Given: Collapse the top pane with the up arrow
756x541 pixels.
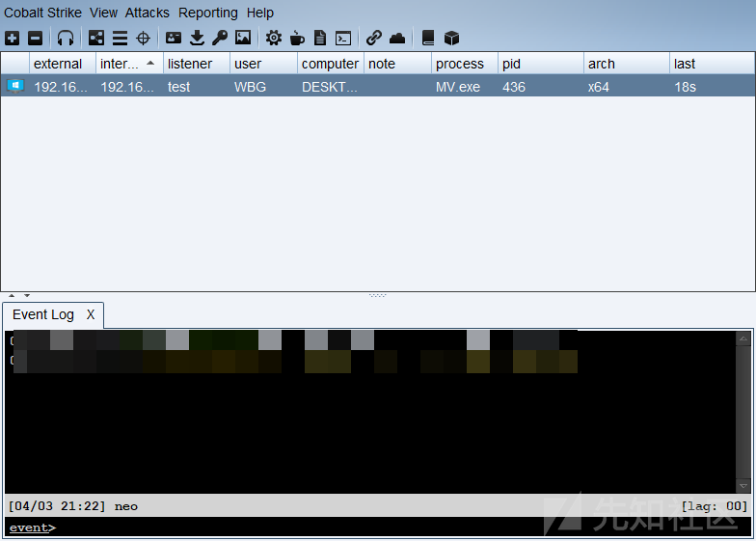Looking at the screenshot, I should tap(12, 295).
